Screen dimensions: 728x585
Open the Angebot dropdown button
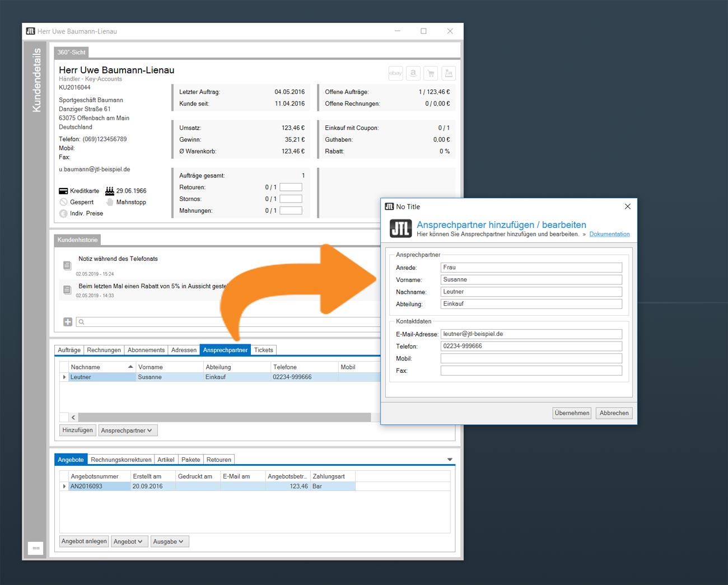(x=129, y=541)
